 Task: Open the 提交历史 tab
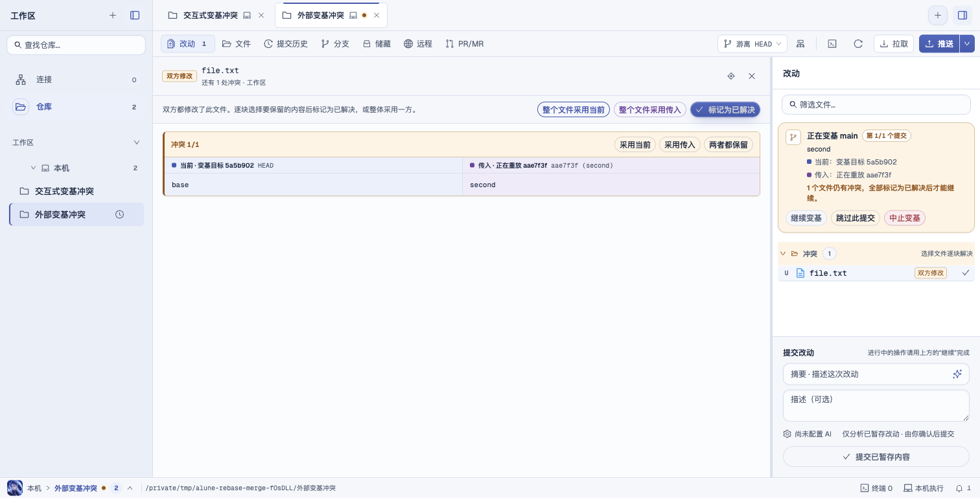point(286,43)
